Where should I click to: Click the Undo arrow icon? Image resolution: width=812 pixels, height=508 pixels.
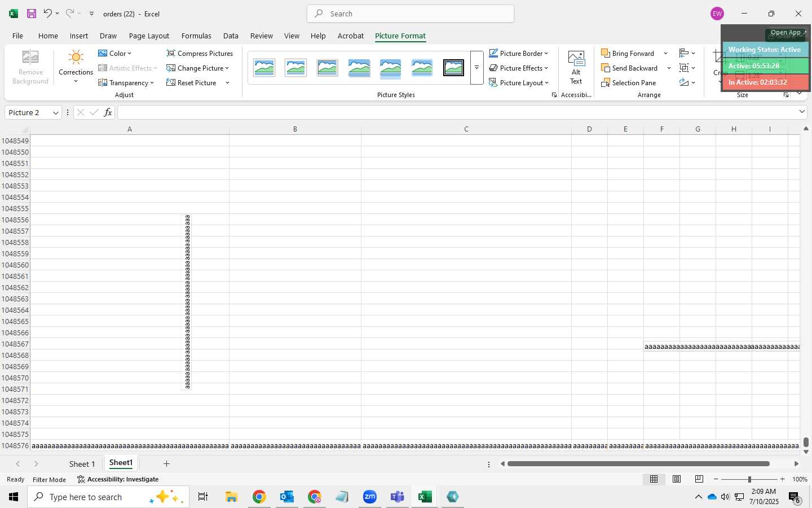[47, 14]
